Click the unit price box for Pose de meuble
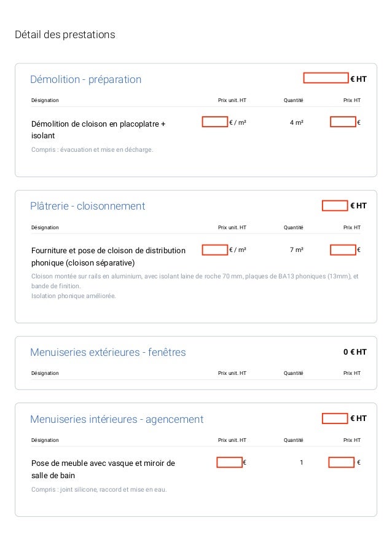The height and width of the screenshot is (555, 392). (x=229, y=462)
